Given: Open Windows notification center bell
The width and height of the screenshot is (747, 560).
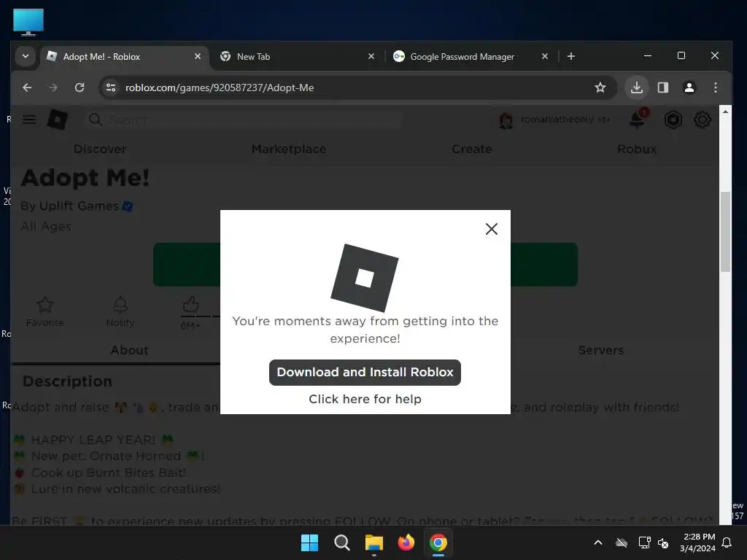Looking at the screenshot, I should point(727,542).
